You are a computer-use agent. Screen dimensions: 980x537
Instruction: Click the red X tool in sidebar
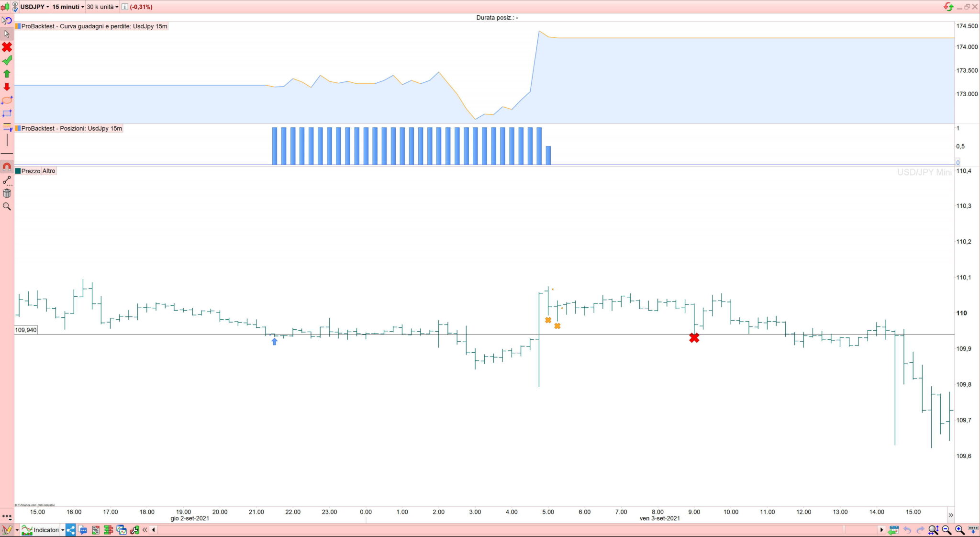pos(7,47)
